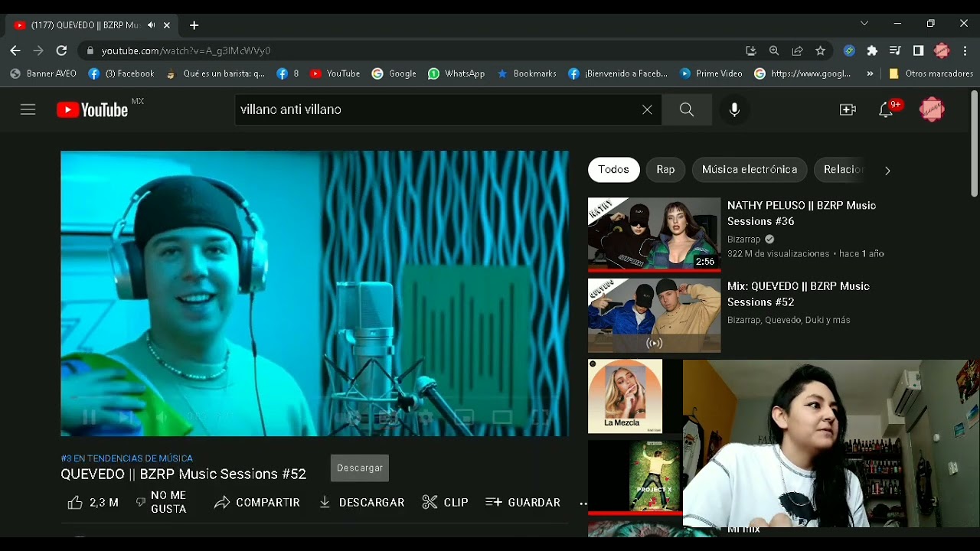Toggle the autoplay switch in player
Image resolution: width=980 pixels, height=551 pixels.
(x=349, y=417)
